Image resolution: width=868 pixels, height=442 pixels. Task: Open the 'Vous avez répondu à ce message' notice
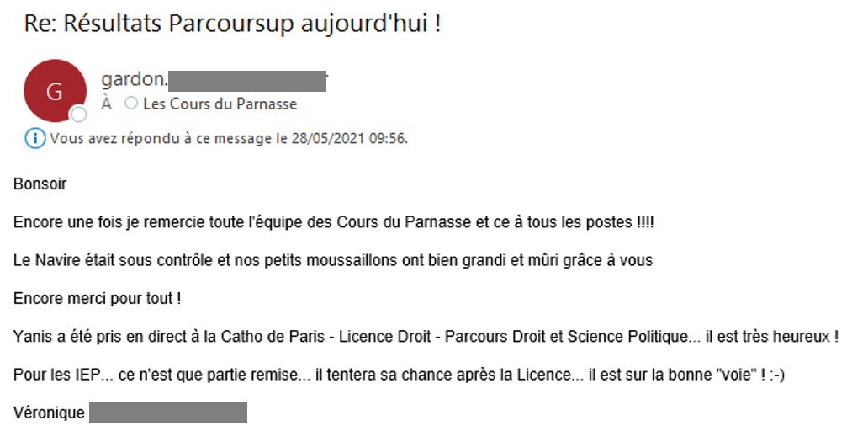tap(216, 138)
